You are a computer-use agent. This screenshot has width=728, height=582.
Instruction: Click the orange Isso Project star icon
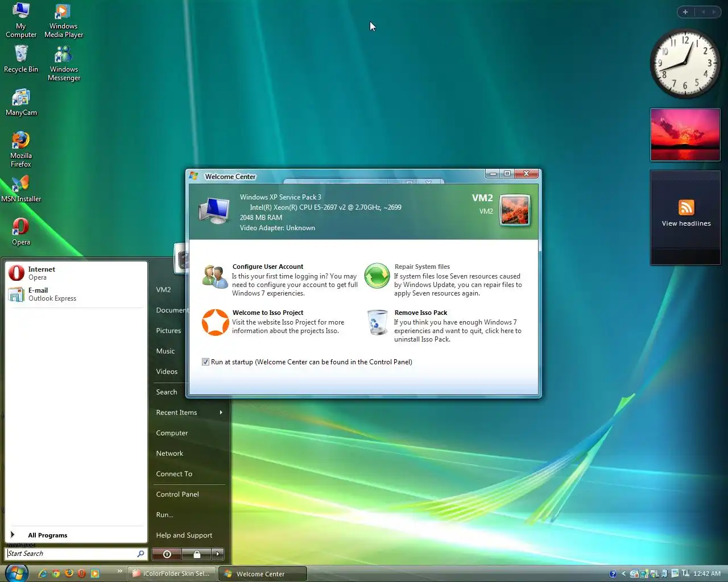(216, 322)
